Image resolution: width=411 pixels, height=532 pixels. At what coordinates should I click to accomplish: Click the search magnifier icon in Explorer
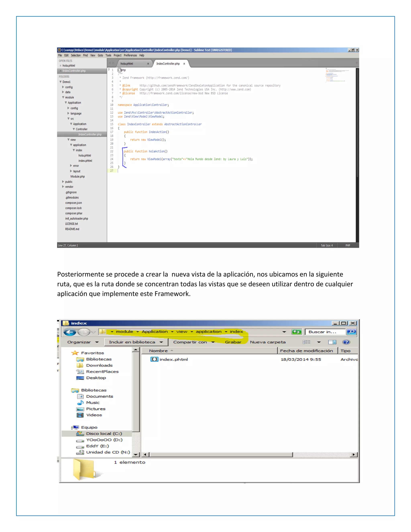(352, 332)
